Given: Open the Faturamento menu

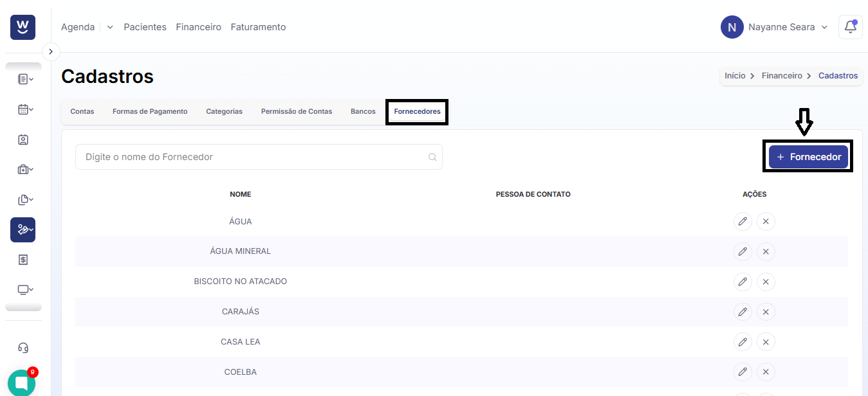Looking at the screenshot, I should coord(258,27).
